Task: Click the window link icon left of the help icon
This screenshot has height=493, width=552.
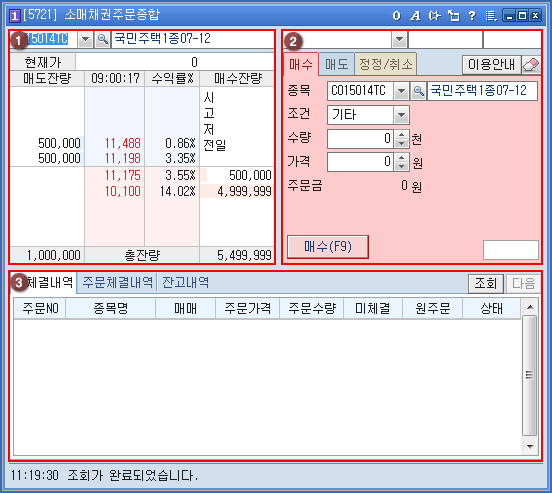Action: click(x=453, y=16)
